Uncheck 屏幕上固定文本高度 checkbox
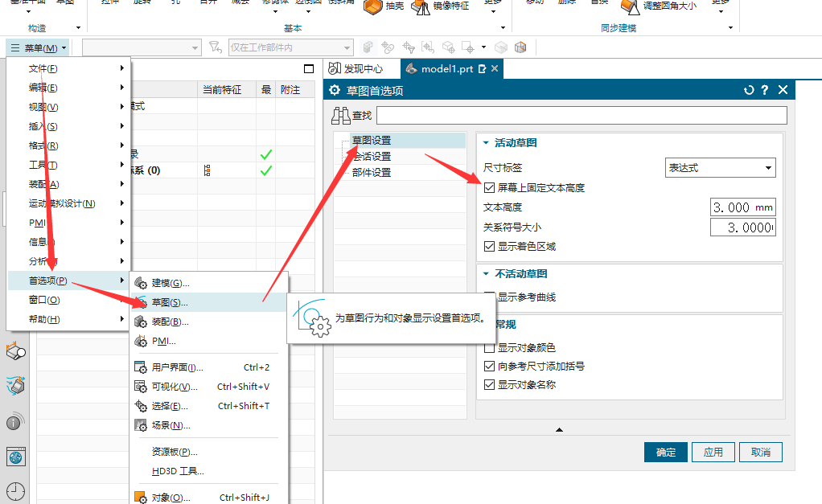The image size is (822, 504). [x=490, y=188]
